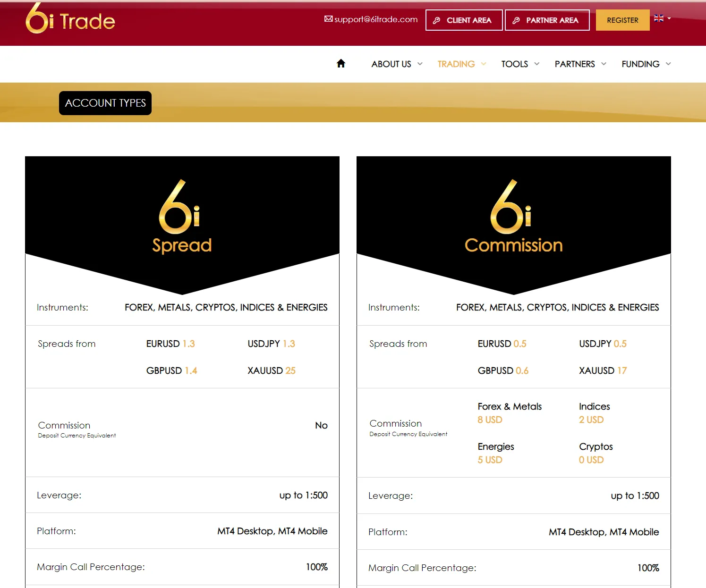This screenshot has width=706, height=588.
Task: Click XAUUSD 17 in Commission account
Action: pos(603,371)
